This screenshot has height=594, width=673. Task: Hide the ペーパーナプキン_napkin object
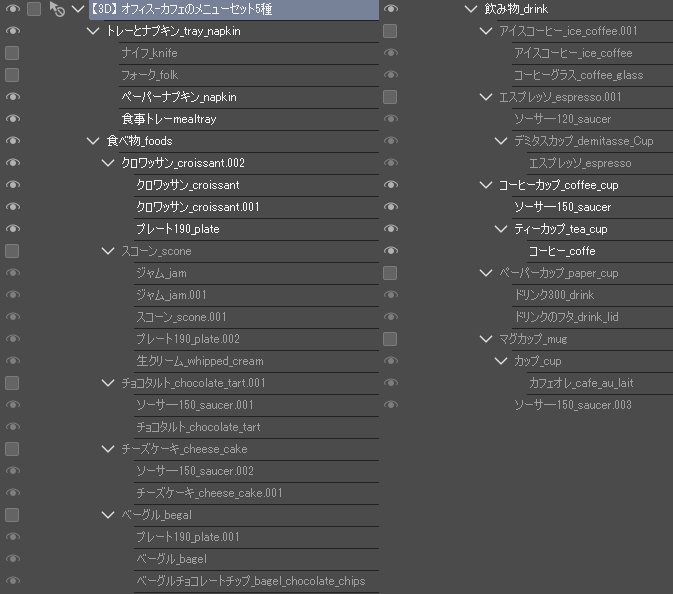click(x=12, y=97)
